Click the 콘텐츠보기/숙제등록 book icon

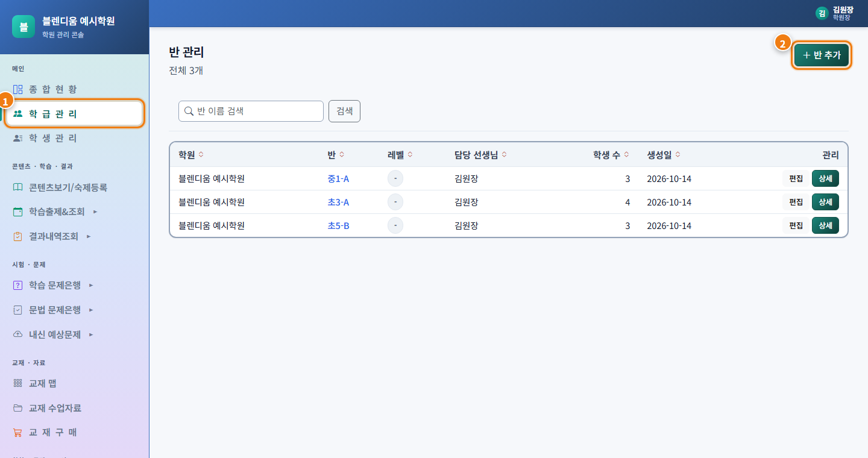[x=18, y=187]
